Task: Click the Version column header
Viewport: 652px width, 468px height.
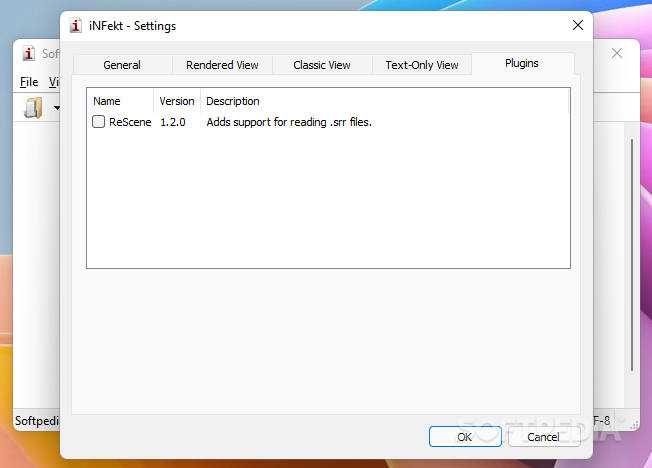Action: pos(177,101)
